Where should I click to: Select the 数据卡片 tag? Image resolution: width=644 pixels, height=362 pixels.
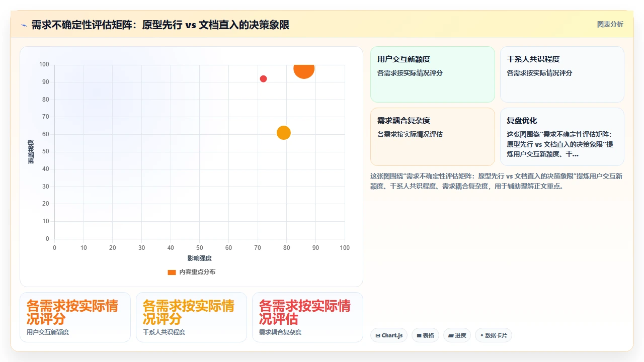tap(493, 335)
